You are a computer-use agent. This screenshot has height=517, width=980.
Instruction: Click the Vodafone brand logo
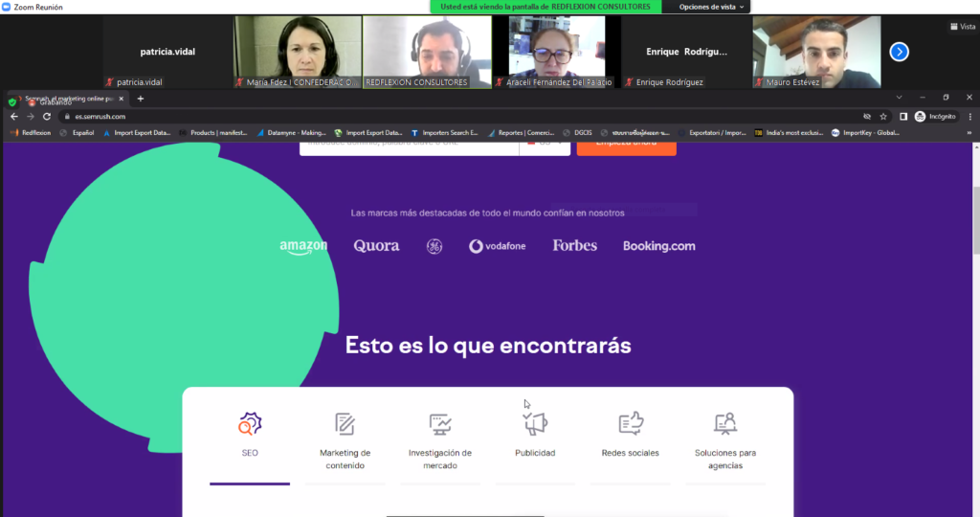tap(498, 246)
